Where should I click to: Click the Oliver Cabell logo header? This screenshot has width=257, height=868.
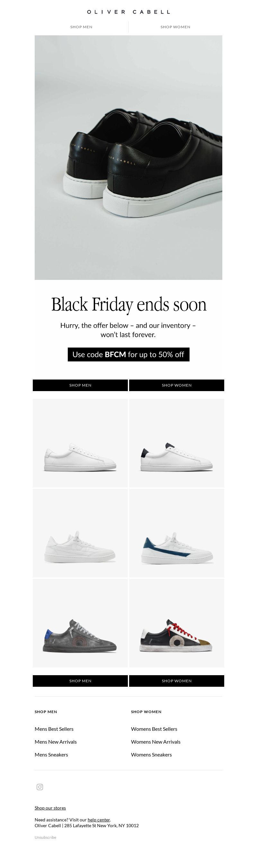[128, 12]
